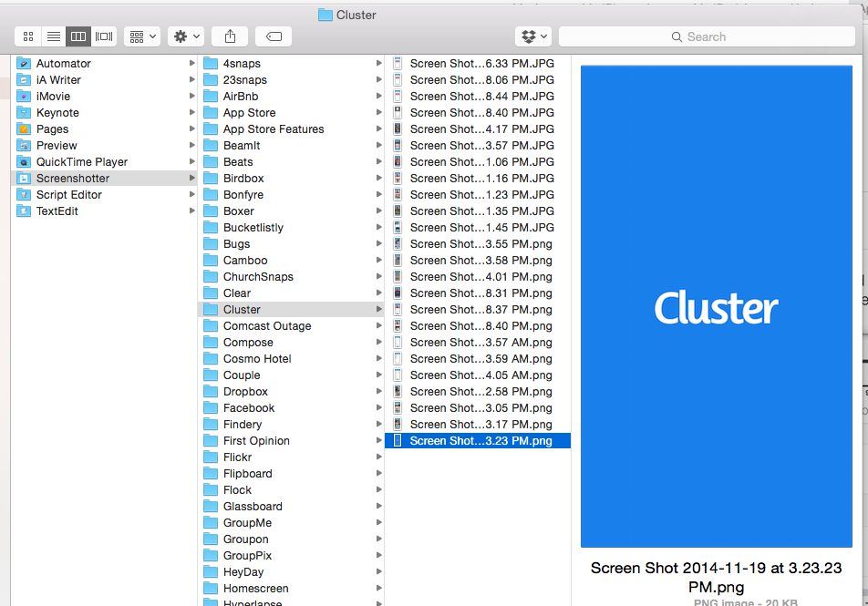This screenshot has height=606, width=868.
Task: Select Screen Shot…3.17 PM.png file
Action: pos(478,425)
